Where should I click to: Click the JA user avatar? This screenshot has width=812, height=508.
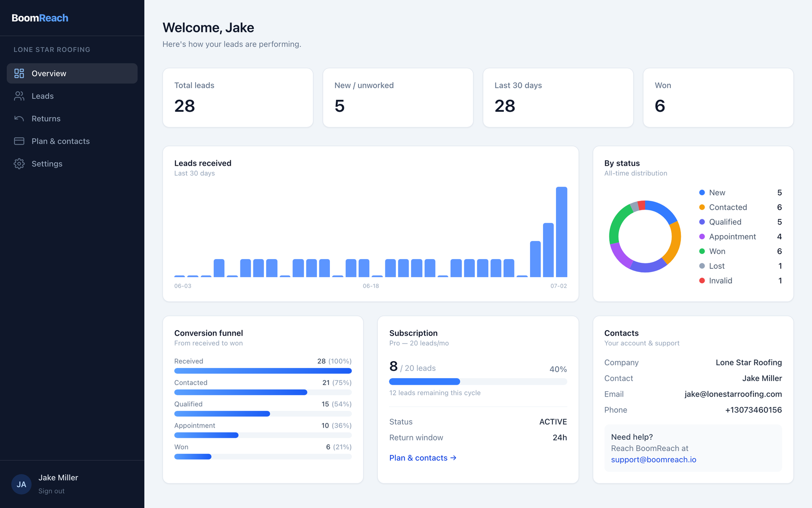21,484
